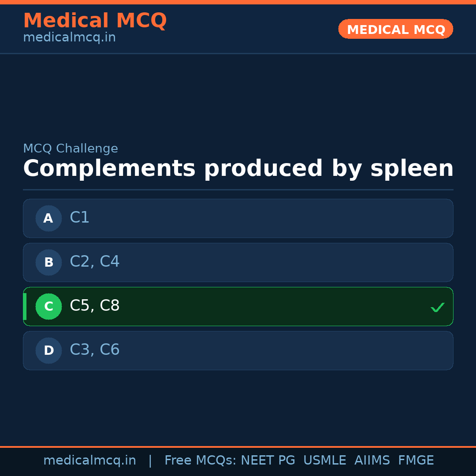Pick the highlighted answer text "C5, C8"
Screen dimensions: 476x476
coord(95,306)
